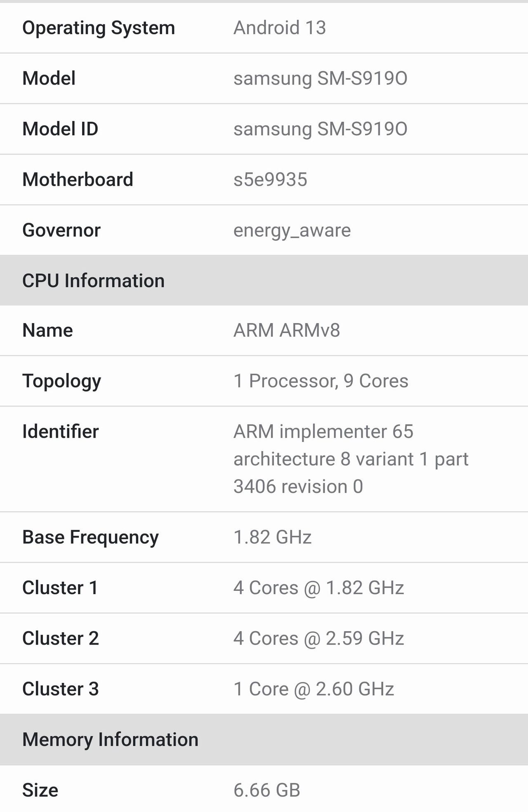Click the 6.66 GB memory size value
Viewport: 528px width, 812px height.
pos(266,790)
